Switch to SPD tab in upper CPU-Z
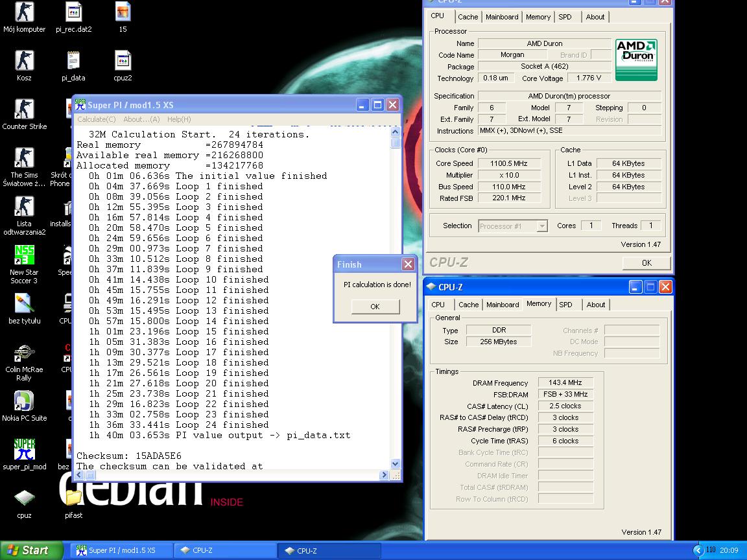747x560 pixels. [565, 17]
